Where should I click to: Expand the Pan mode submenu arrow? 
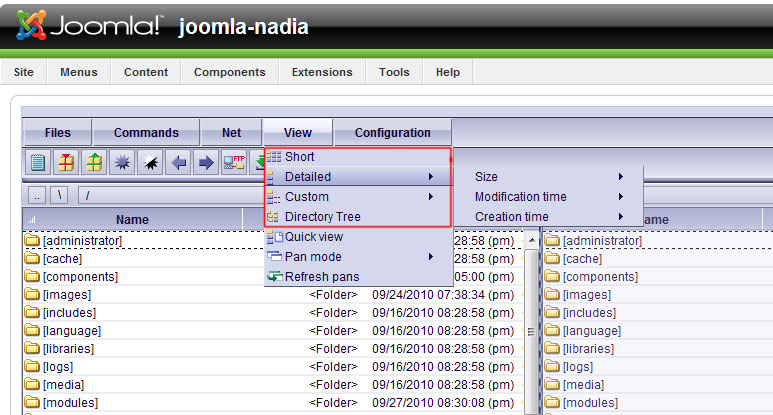[x=430, y=257]
